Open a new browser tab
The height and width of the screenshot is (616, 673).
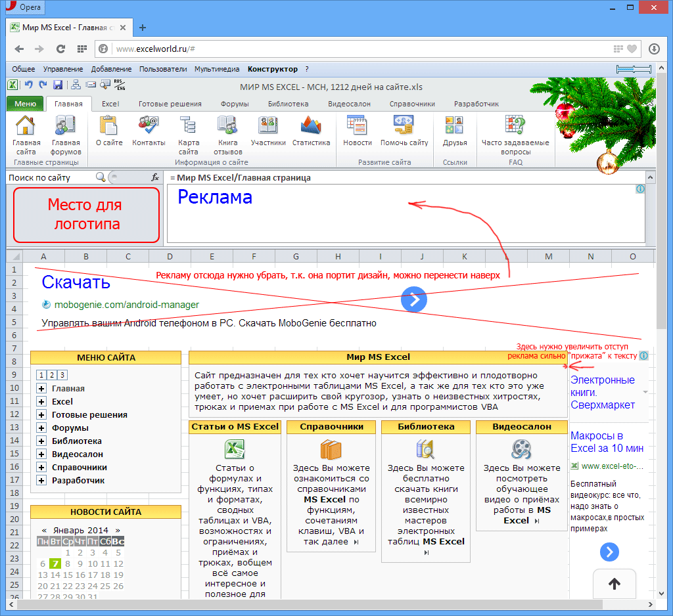(x=143, y=28)
